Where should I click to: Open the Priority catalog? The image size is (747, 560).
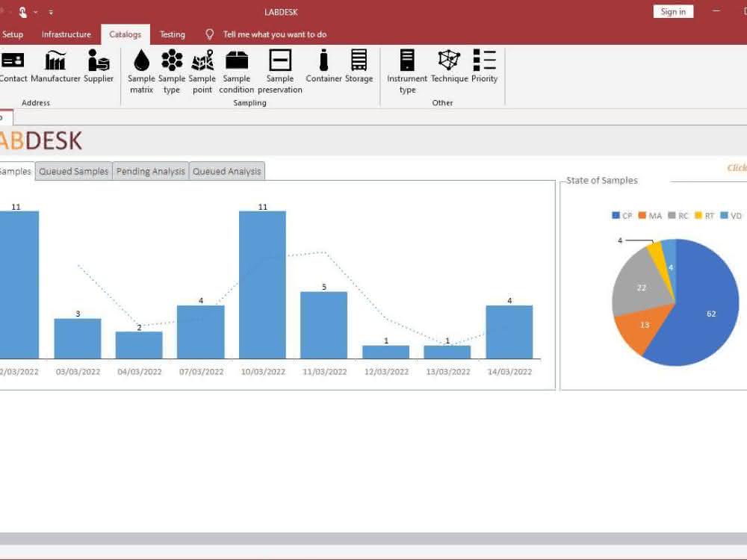[485, 66]
